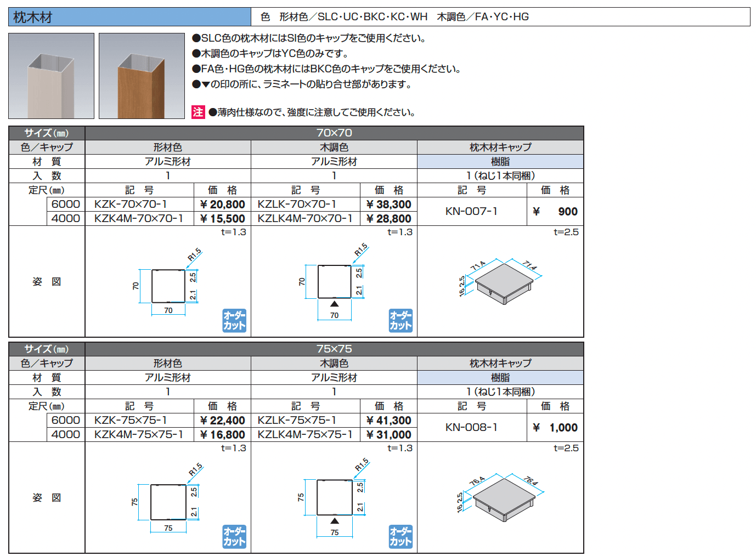
Task: Click cap product code KN-007-1
Action: click(471, 212)
